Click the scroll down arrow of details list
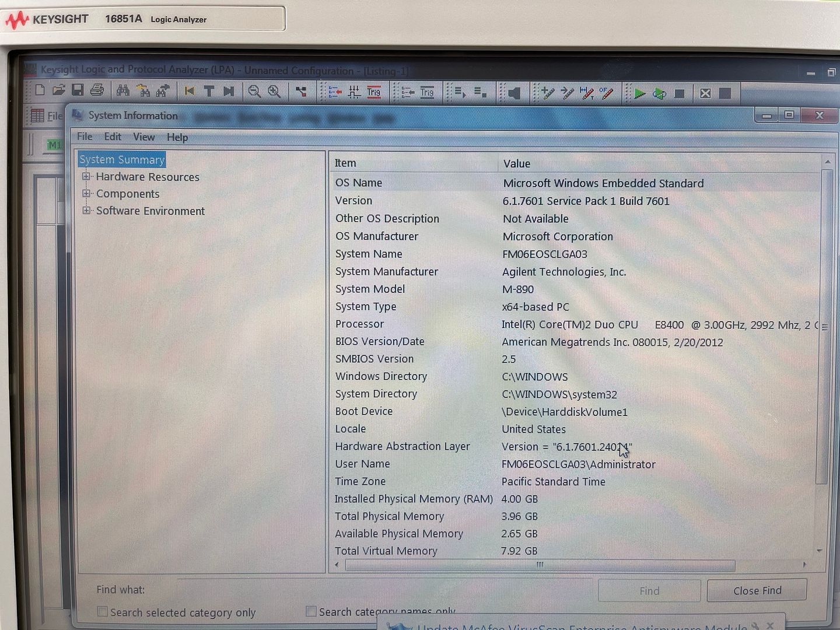The image size is (840, 630). click(820, 550)
